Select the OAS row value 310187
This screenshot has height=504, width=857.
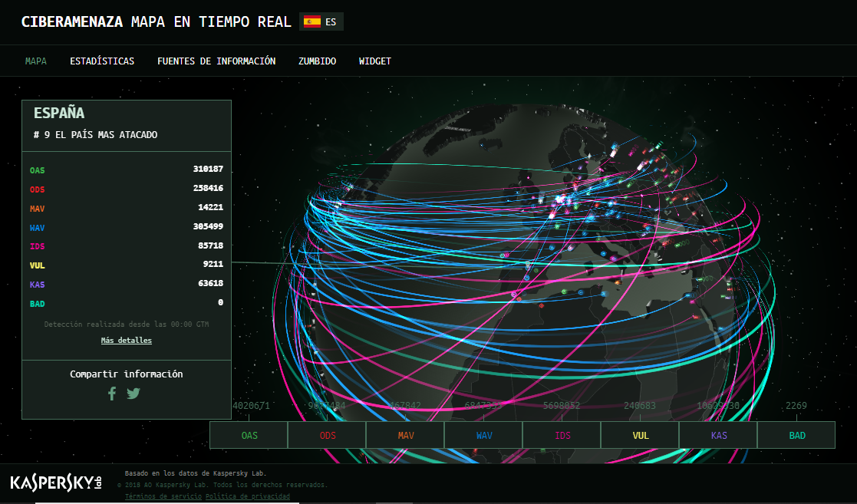tap(208, 169)
